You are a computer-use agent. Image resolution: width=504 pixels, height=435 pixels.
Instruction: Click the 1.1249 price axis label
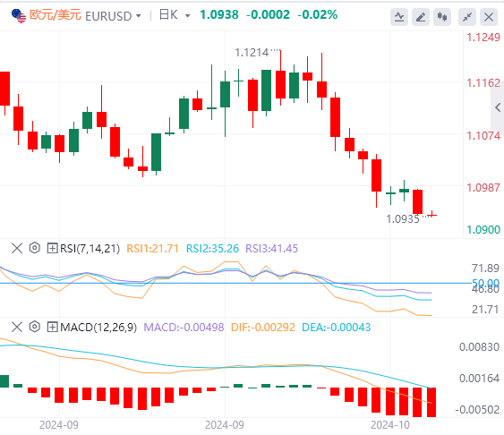click(x=483, y=38)
